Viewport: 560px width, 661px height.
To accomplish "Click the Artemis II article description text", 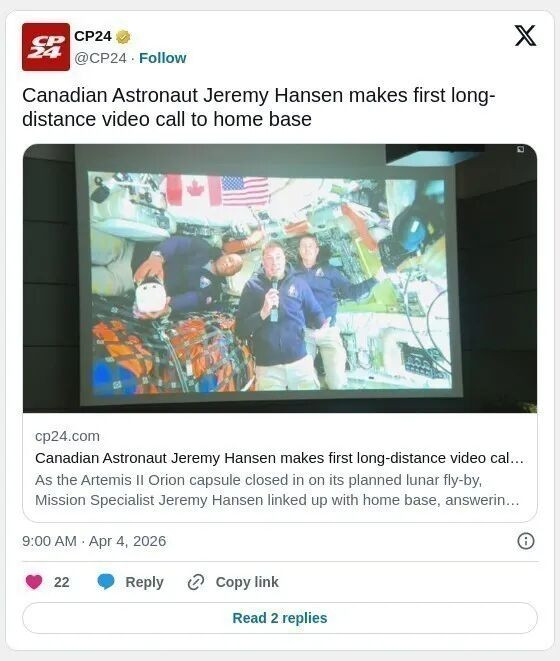I will pyautogui.click(x=277, y=490).
